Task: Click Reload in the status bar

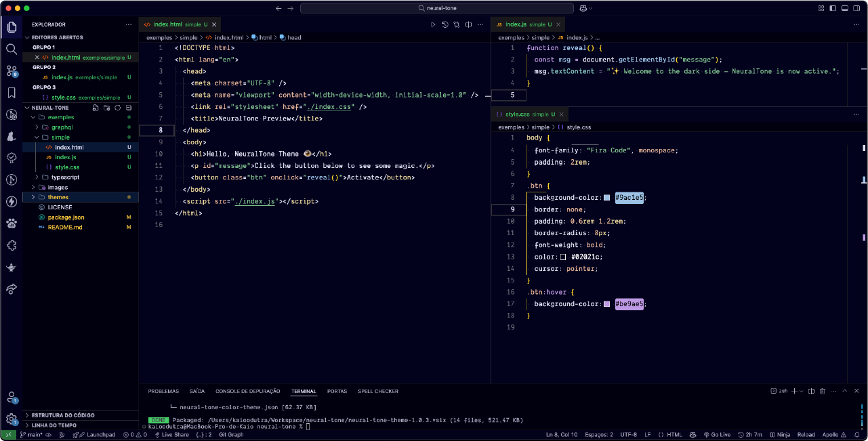Action: coord(806,434)
